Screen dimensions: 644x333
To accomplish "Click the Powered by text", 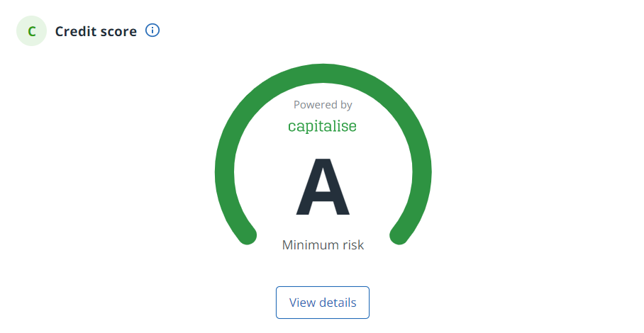I will (x=323, y=105).
